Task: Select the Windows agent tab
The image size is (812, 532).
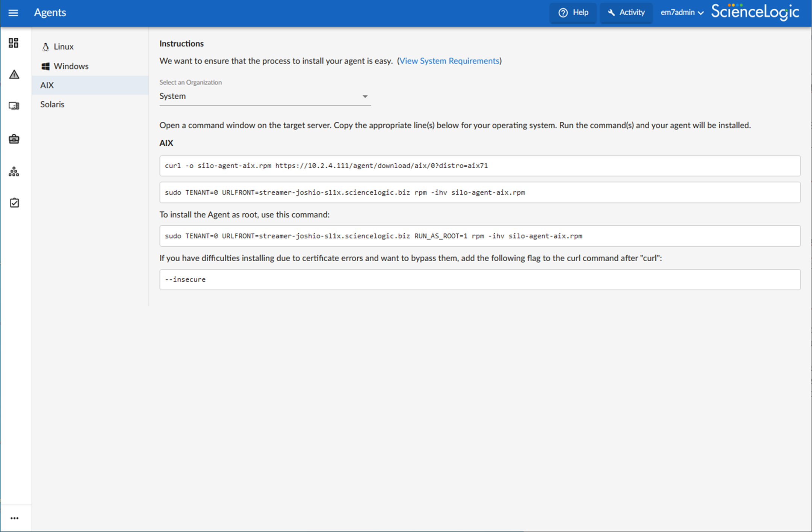Action: pos(71,66)
